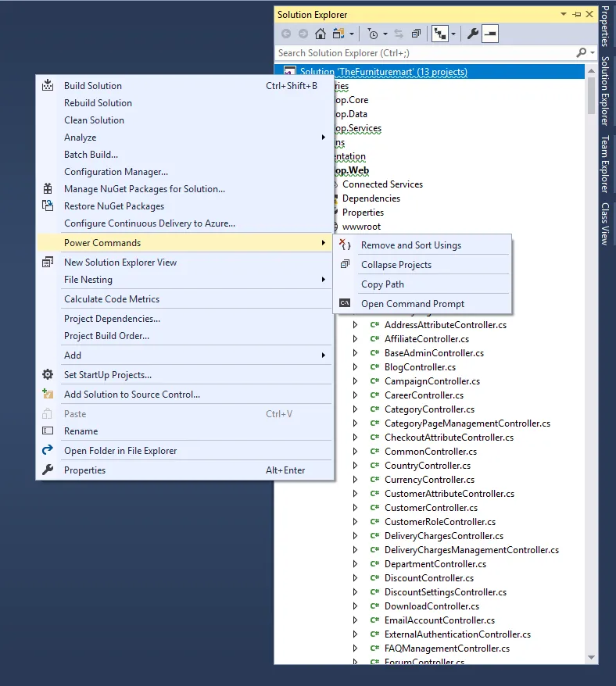
Task: Click the Manage NuGet Packages gift icon
Action: click(47, 188)
